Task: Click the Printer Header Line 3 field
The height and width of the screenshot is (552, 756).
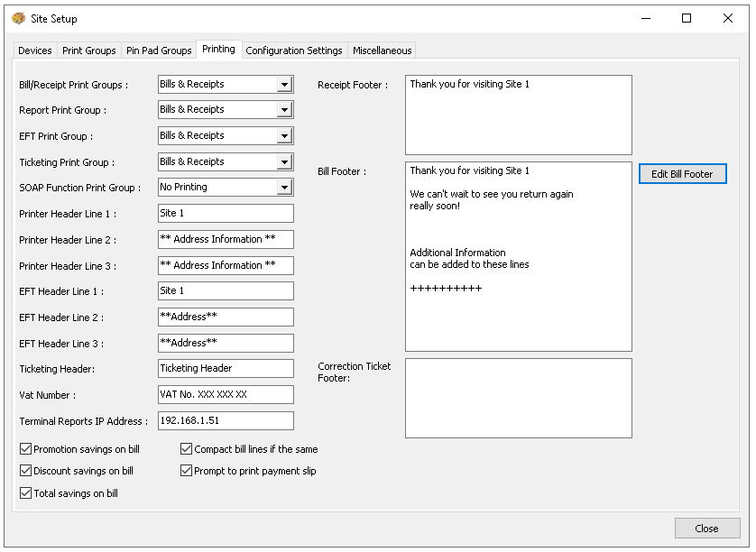Action: [x=226, y=265]
